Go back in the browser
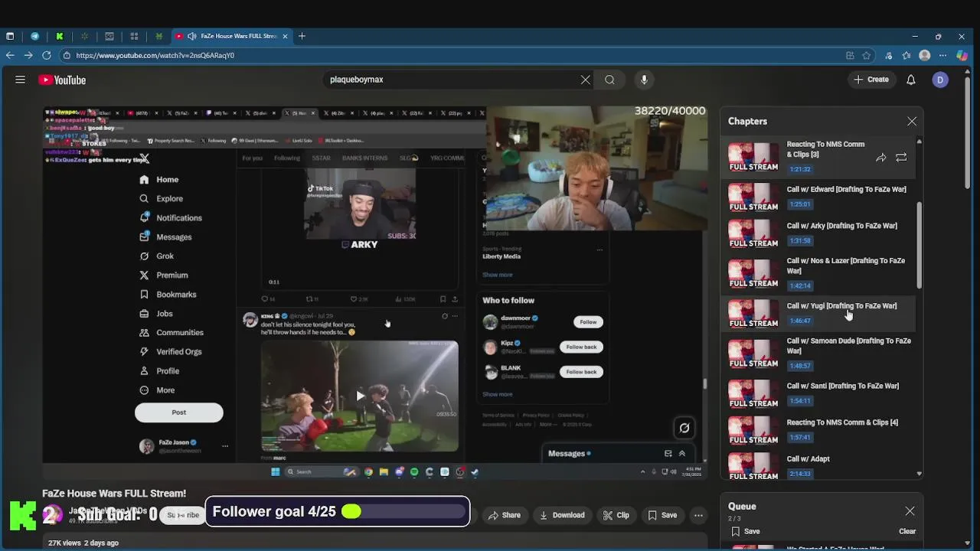 coord(10,55)
